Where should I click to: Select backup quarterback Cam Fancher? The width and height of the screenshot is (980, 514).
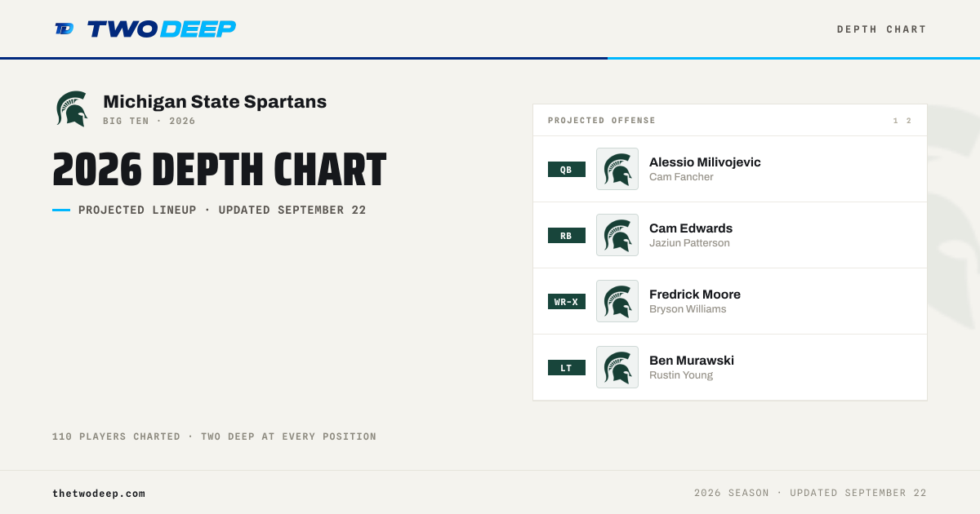(681, 177)
